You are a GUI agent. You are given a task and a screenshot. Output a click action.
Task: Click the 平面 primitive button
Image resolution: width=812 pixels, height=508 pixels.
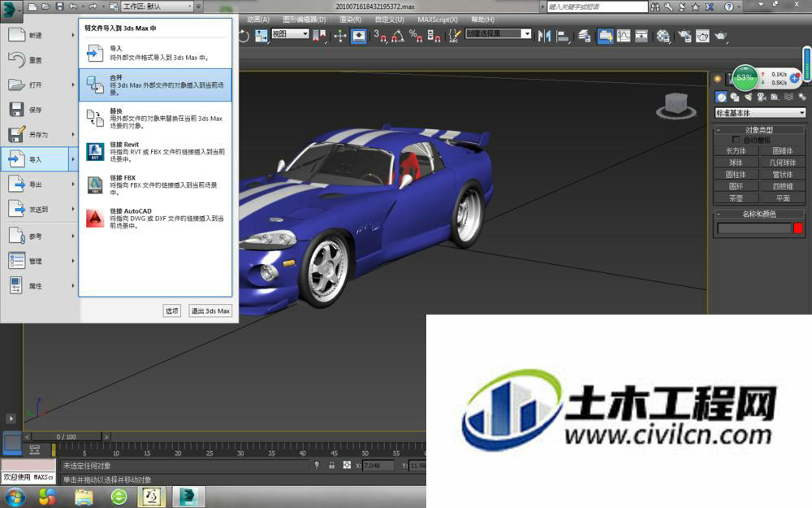point(783,198)
